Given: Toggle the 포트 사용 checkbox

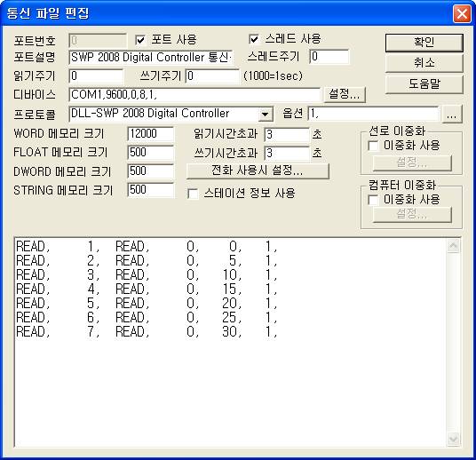Looking at the screenshot, I should click(140, 40).
